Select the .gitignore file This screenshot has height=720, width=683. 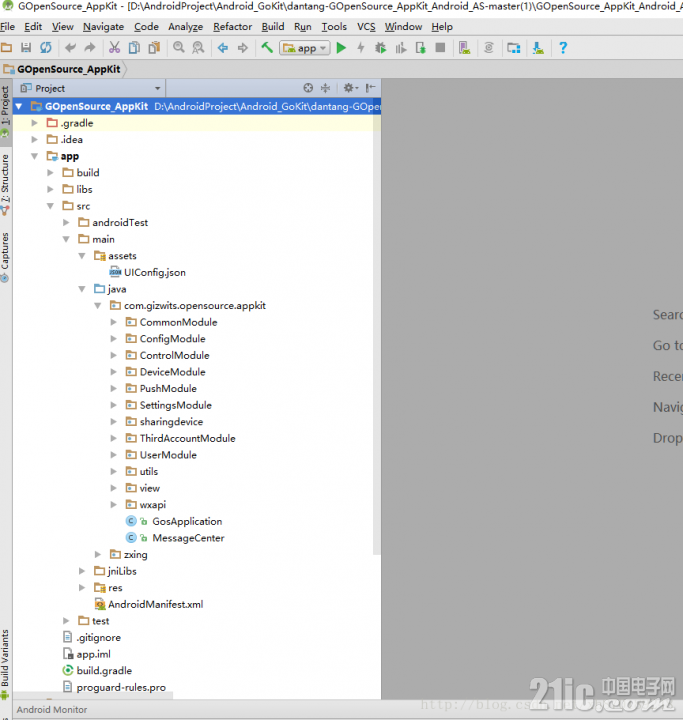pyautogui.click(x=92, y=638)
